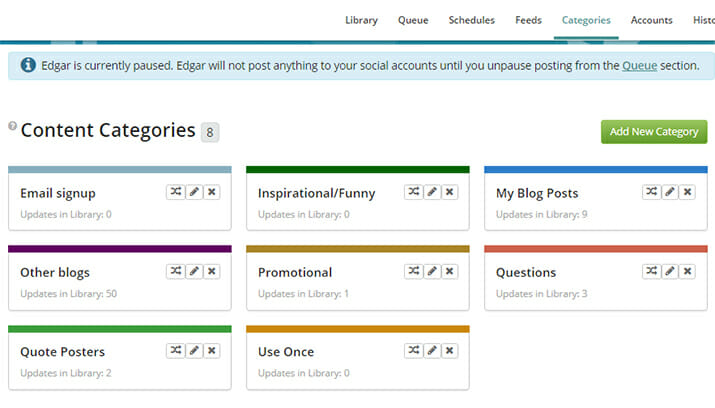The height and width of the screenshot is (408, 715).
Task: Shuffle the My Blog Posts category
Action: (652, 192)
